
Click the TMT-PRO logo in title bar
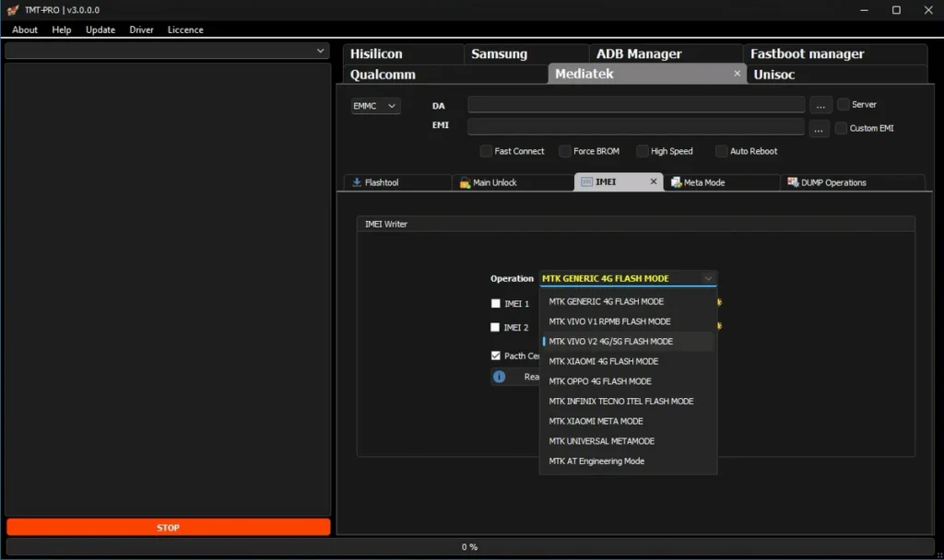pos(11,10)
